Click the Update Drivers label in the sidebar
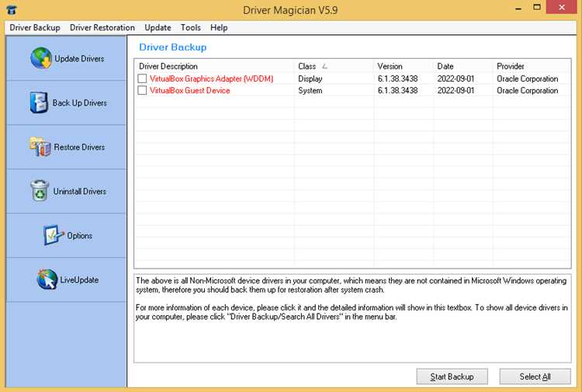 (x=79, y=58)
